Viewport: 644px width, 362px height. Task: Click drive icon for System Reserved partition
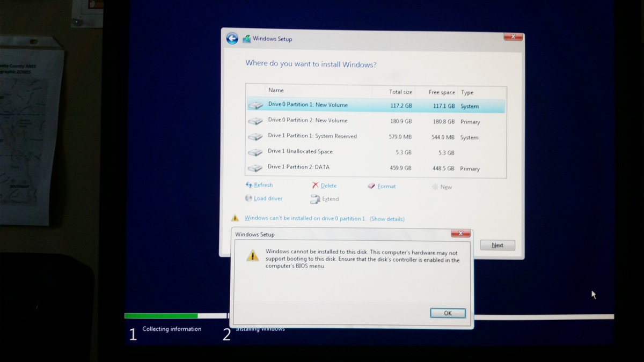(x=255, y=137)
